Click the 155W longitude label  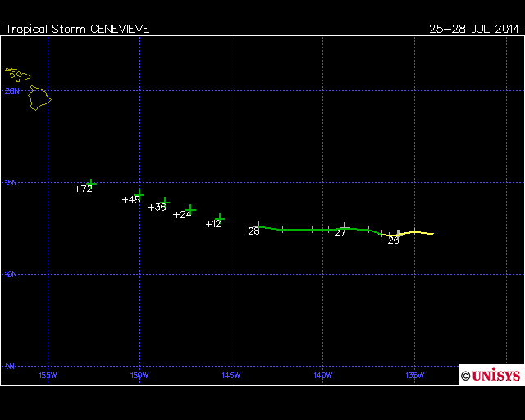coord(48,376)
